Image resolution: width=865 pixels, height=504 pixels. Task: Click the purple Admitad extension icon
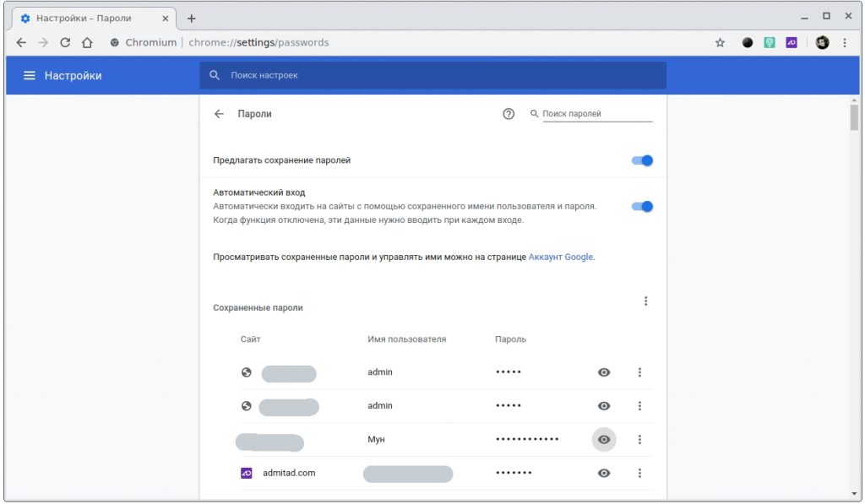[792, 43]
